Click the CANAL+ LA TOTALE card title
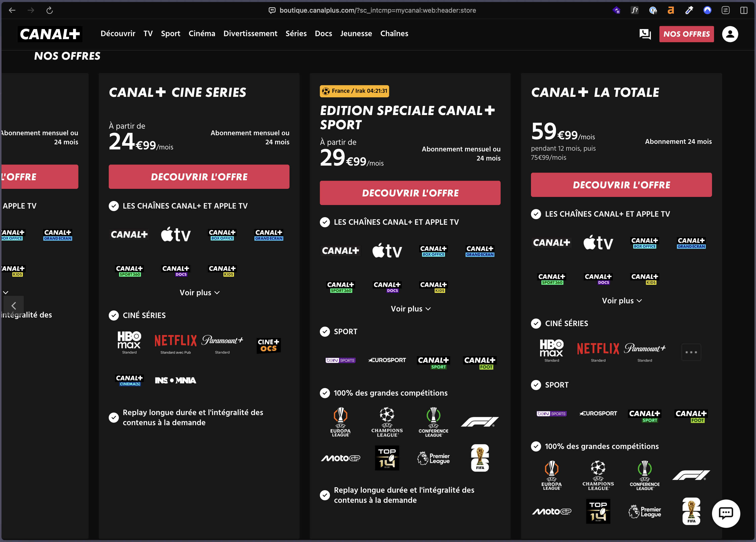 [595, 92]
